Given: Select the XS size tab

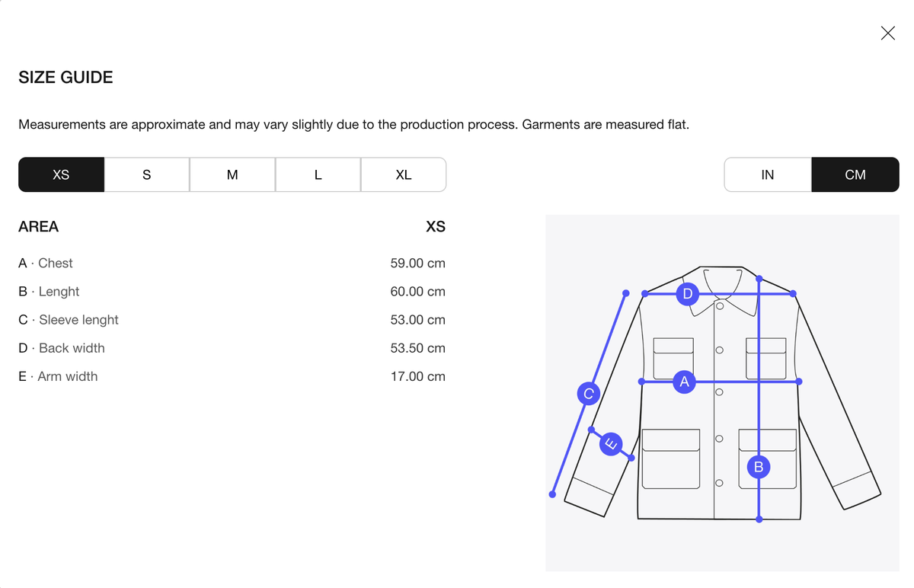Looking at the screenshot, I should pyautogui.click(x=61, y=174).
